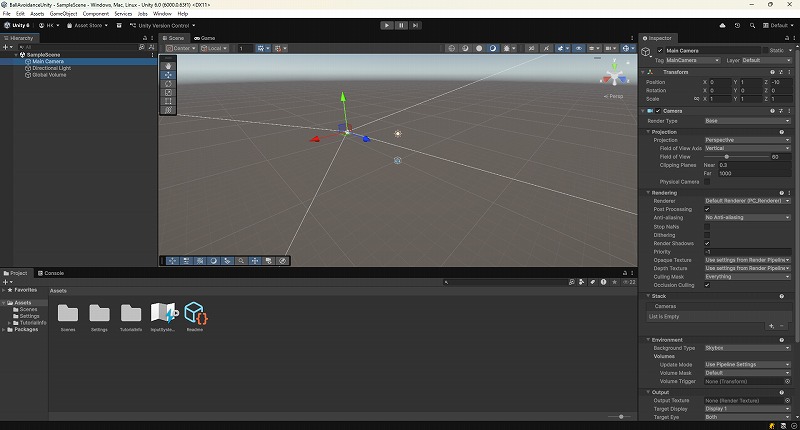Collapse the Transform component foldout
The width and height of the screenshot is (800, 430).
(643, 72)
